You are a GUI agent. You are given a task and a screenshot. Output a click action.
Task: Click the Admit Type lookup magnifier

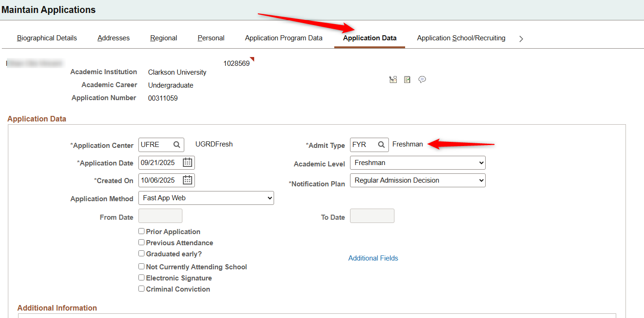pyautogui.click(x=381, y=145)
